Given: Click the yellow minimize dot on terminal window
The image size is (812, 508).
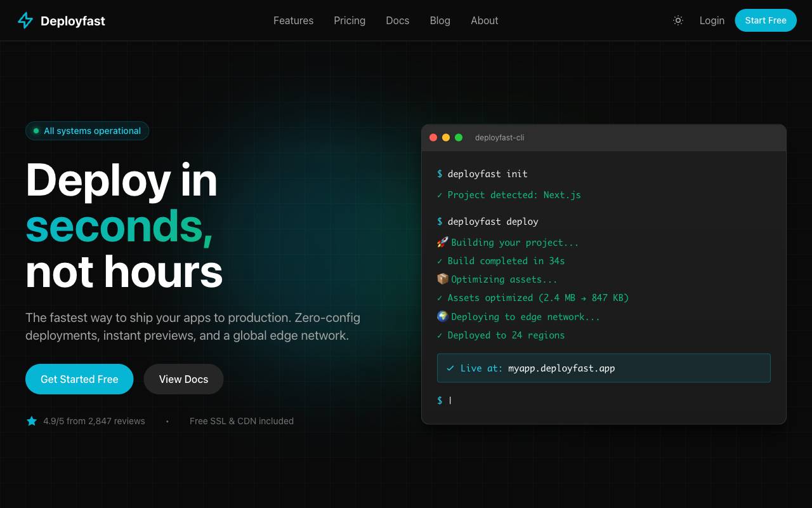Looking at the screenshot, I should [446, 137].
